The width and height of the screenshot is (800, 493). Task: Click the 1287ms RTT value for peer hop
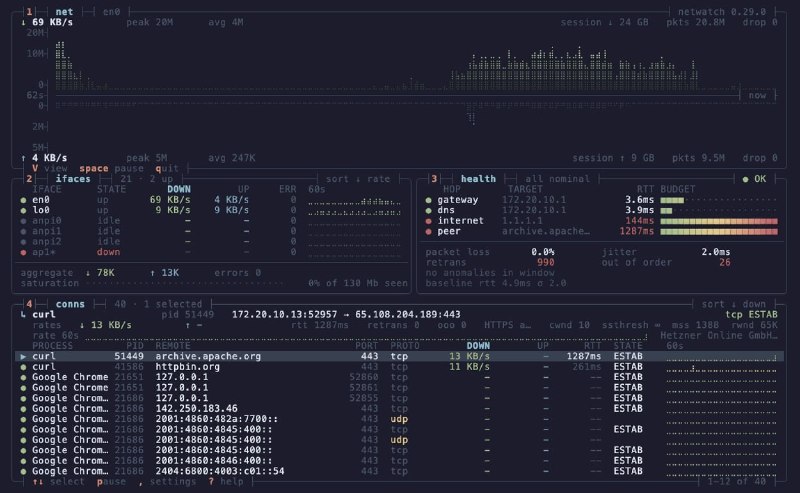[637, 231]
